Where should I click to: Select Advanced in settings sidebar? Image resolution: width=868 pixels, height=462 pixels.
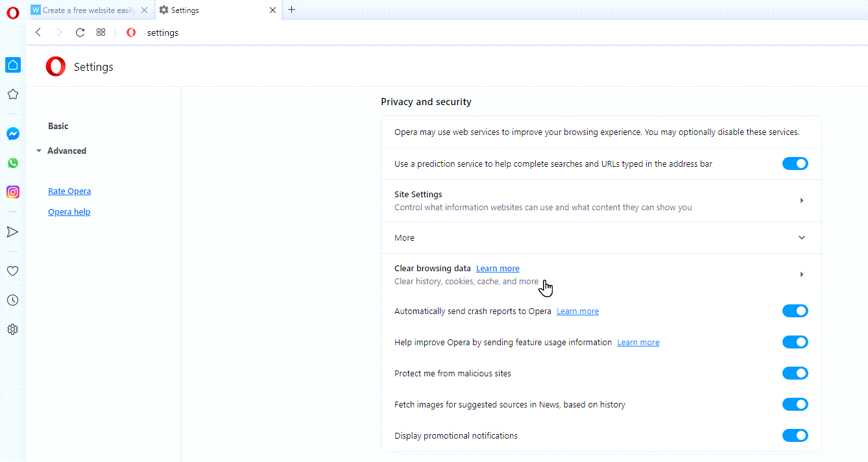coord(67,151)
